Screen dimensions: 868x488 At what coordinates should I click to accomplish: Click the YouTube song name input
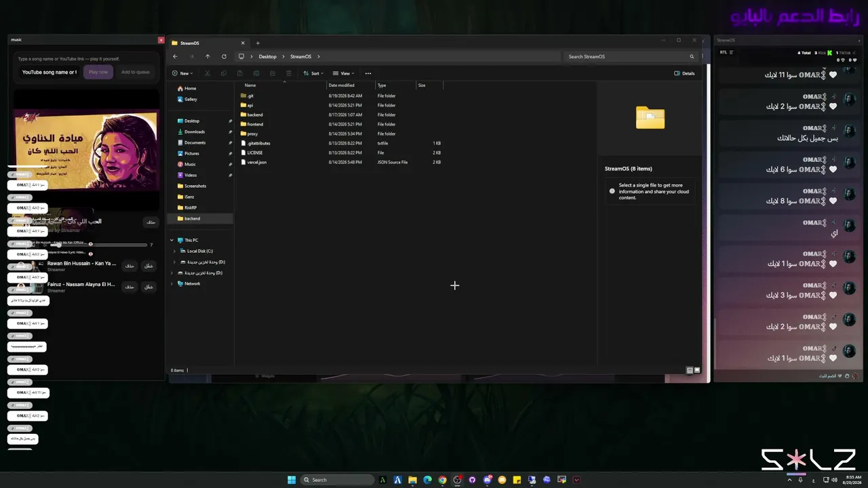48,72
